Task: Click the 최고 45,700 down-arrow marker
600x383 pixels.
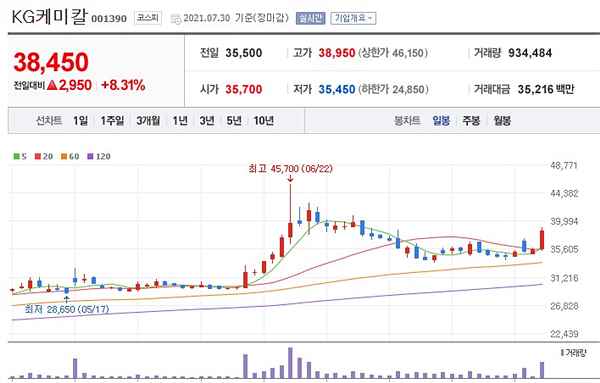Action: [x=290, y=178]
